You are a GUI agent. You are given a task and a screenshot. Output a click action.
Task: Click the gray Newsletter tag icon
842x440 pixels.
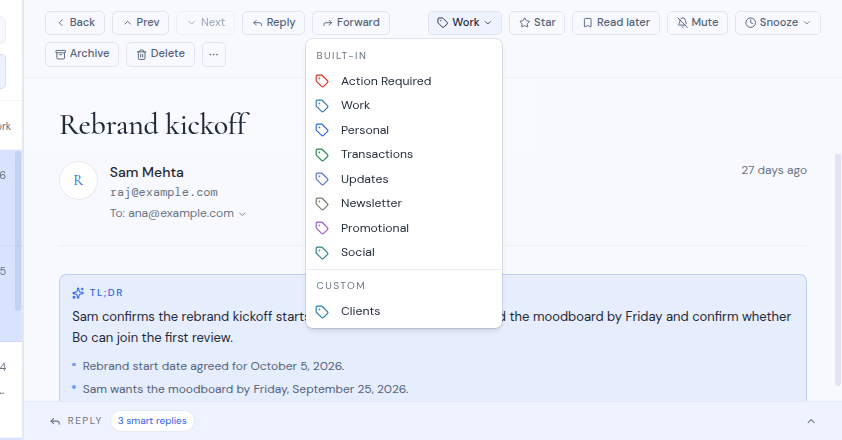pos(322,204)
